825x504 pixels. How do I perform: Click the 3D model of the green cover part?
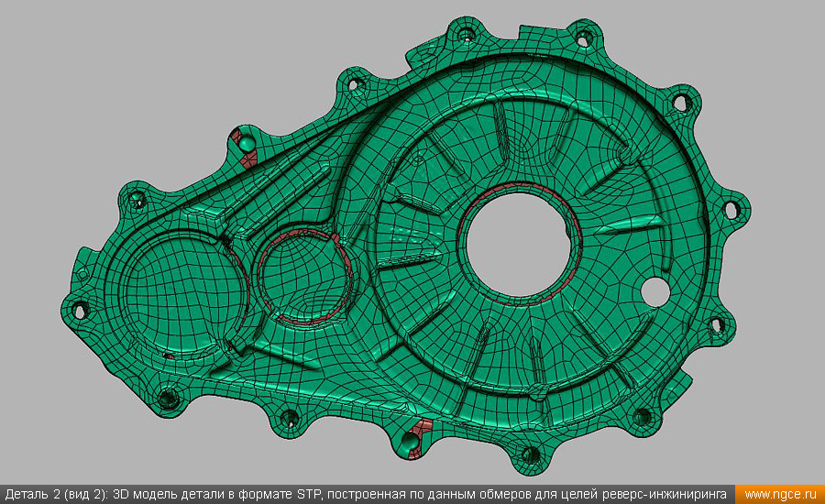click(405, 245)
